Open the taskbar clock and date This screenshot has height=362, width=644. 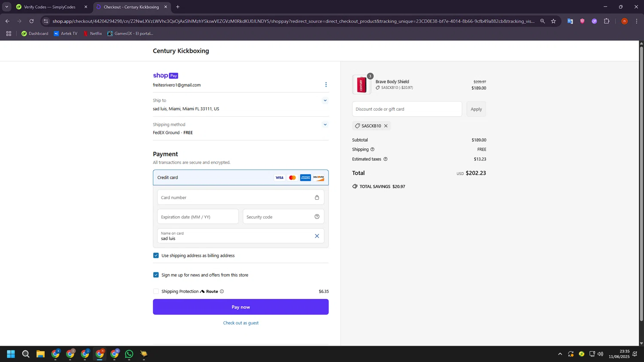(619, 354)
